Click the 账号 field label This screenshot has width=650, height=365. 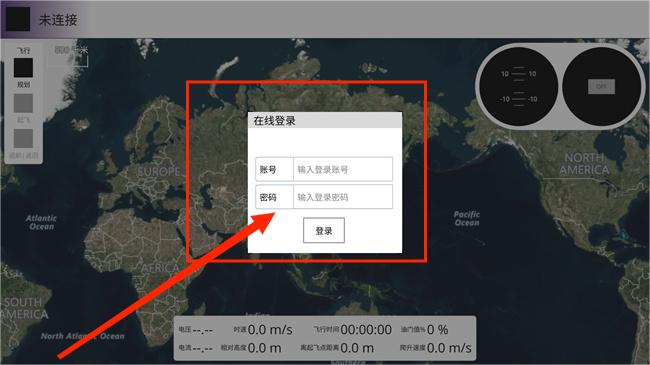coord(268,169)
